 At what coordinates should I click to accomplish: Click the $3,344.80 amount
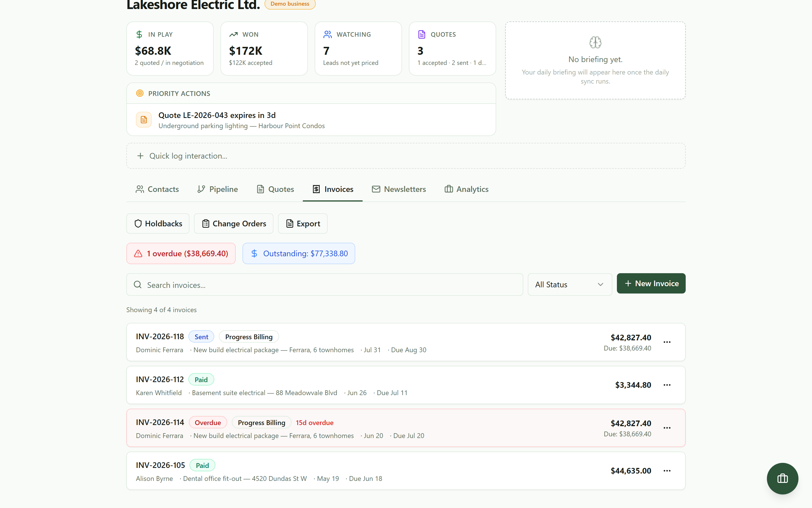click(x=633, y=385)
